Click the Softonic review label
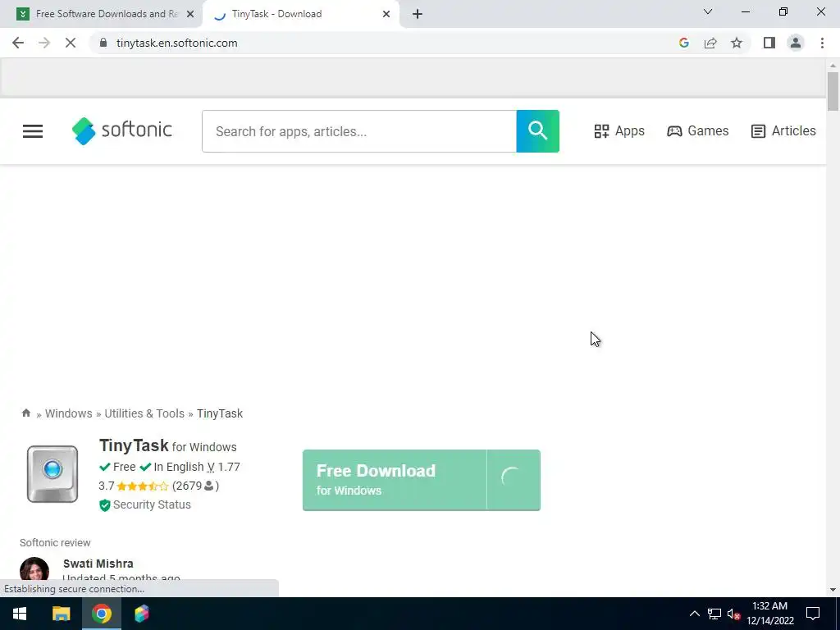Viewport: 840px width, 630px height. [55, 543]
